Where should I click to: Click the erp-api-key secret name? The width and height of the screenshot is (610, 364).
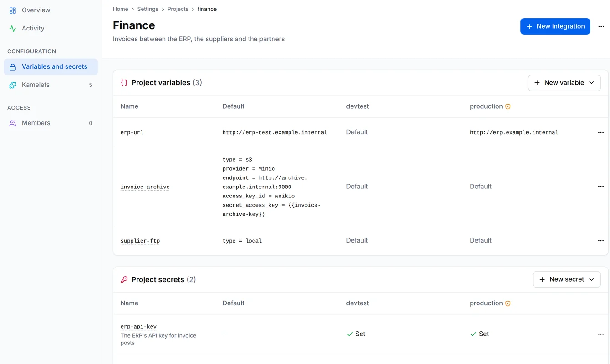click(138, 327)
